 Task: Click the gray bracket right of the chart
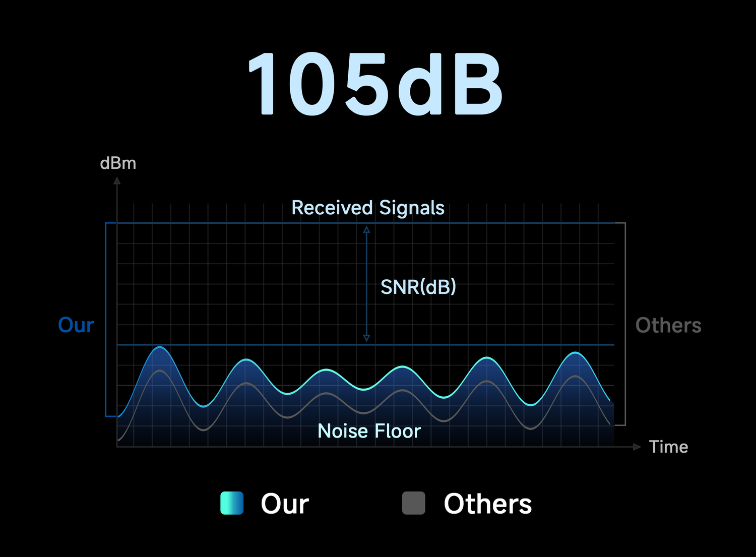tap(625, 324)
